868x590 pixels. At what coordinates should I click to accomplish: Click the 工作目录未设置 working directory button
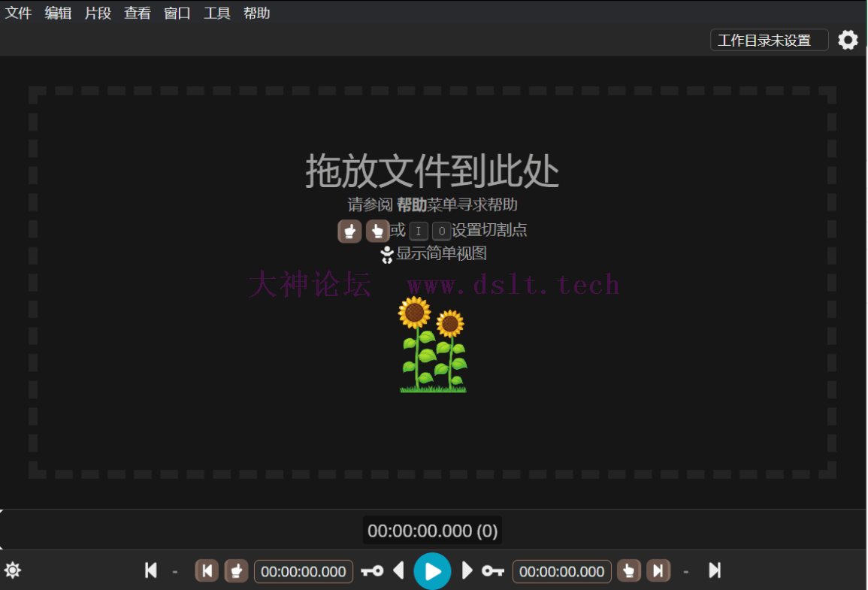[x=769, y=40]
